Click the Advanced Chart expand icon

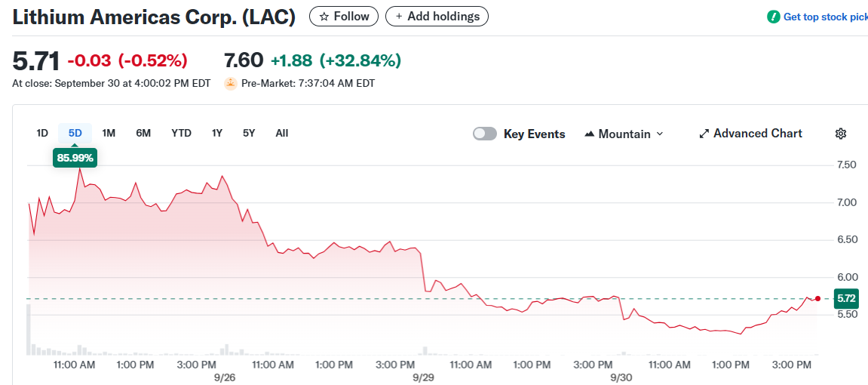point(704,134)
